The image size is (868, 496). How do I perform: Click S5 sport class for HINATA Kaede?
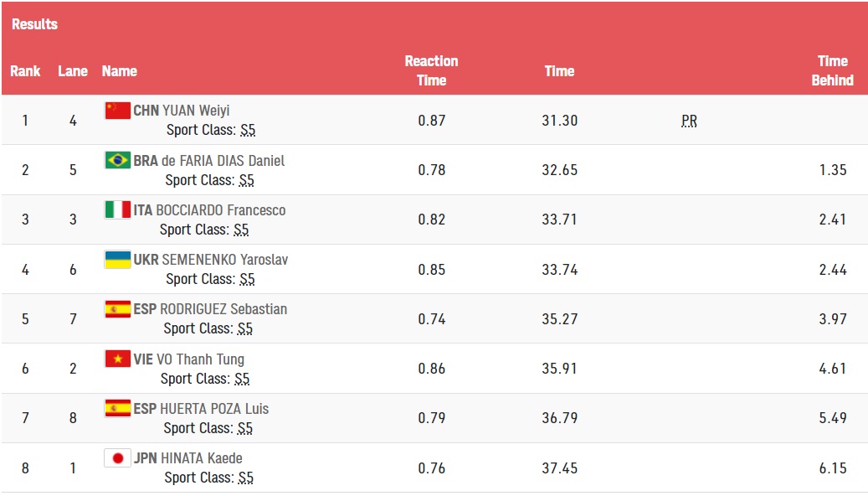tap(246, 478)
